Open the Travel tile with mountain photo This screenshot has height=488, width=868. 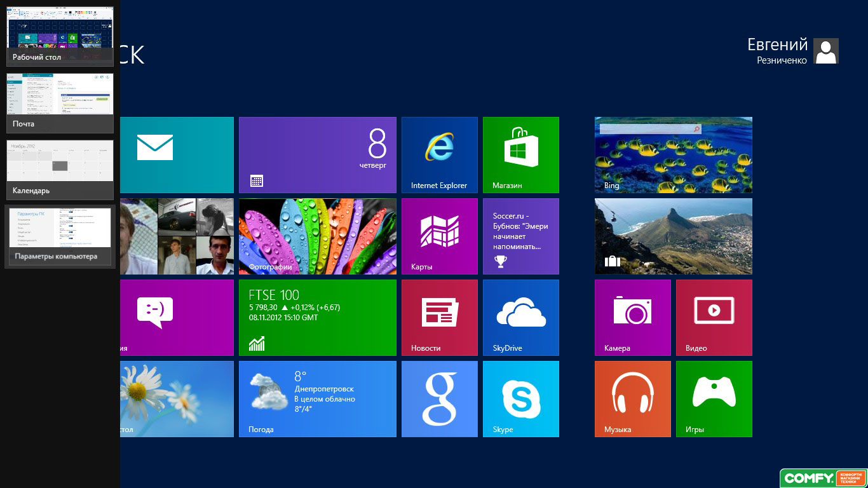pos(674,236)
